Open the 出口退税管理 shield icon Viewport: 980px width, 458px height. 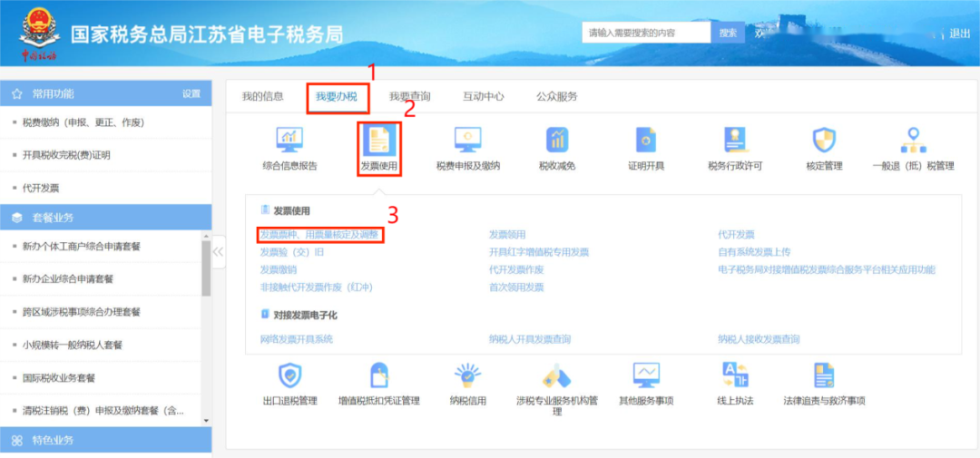click(289, 375)
